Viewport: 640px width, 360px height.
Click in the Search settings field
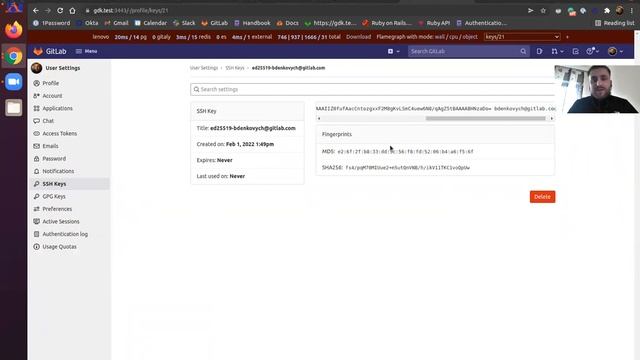tap(372, 89)
